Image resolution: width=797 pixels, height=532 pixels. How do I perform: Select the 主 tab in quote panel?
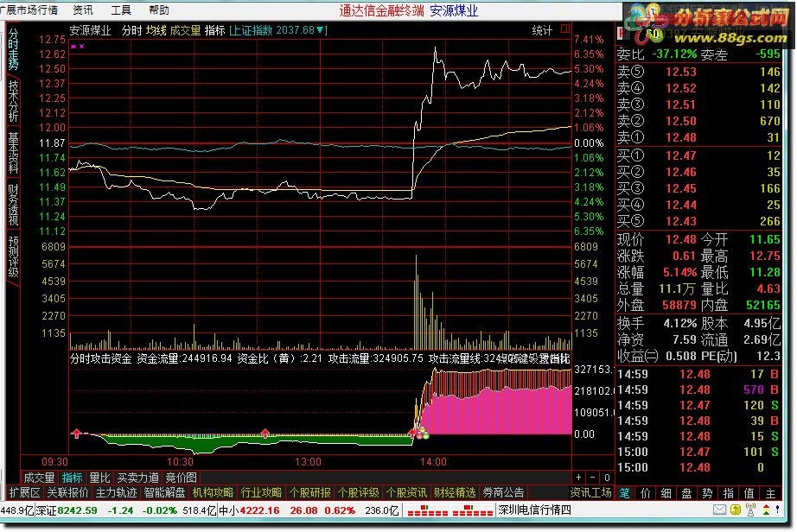tap(770, 493)
